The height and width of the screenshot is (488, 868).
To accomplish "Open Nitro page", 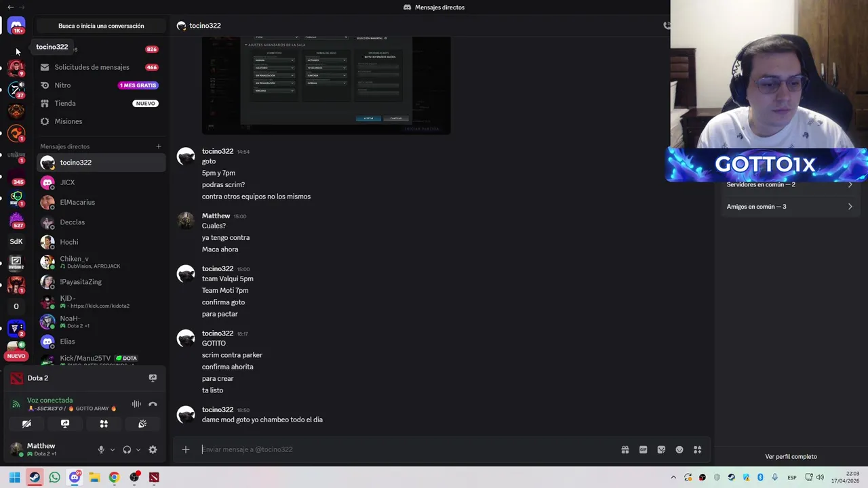I will (100, 85).
